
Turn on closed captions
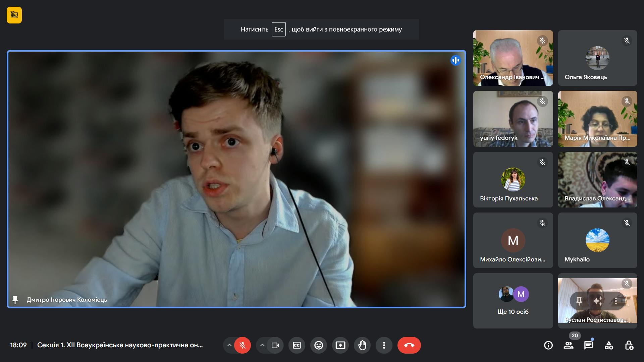tap(297, 345)
